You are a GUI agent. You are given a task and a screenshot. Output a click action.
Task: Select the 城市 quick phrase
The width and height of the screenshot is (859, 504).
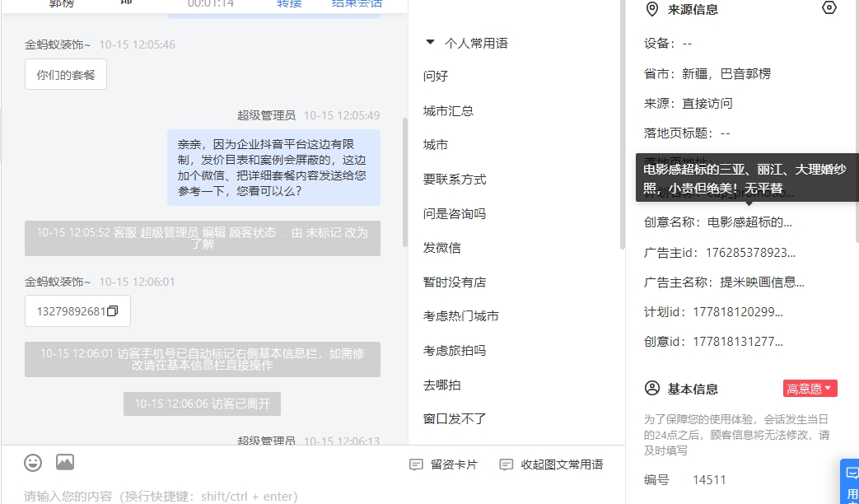pos(436,145)
